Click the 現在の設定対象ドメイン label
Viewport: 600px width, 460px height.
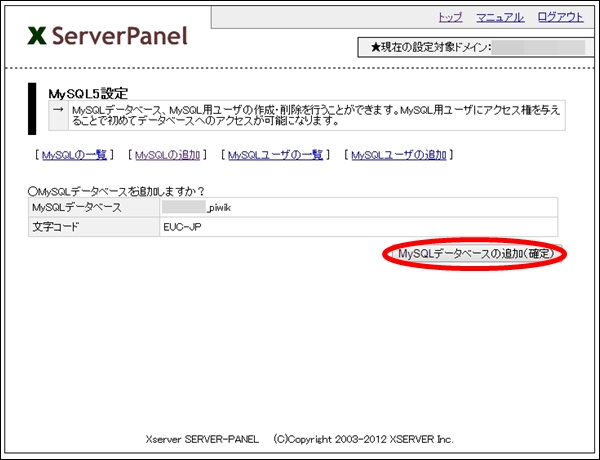coord(430,47)
